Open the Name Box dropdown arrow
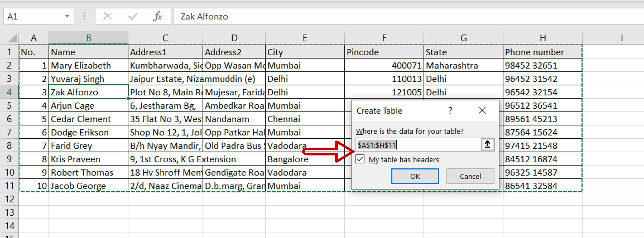Viewport: 644px width, 238px height. (x=67, y=16)
